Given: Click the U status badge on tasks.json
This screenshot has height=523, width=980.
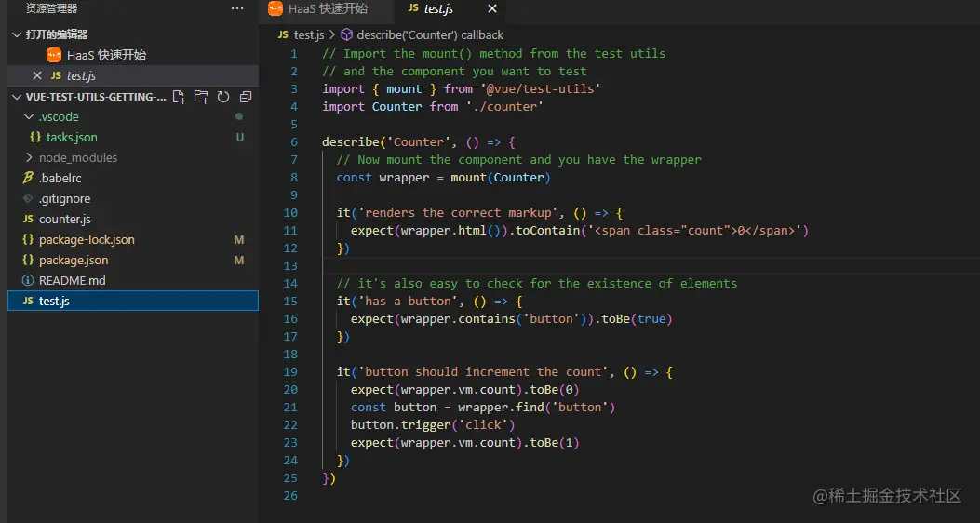Looking at the screenshot, I should 239,137.
